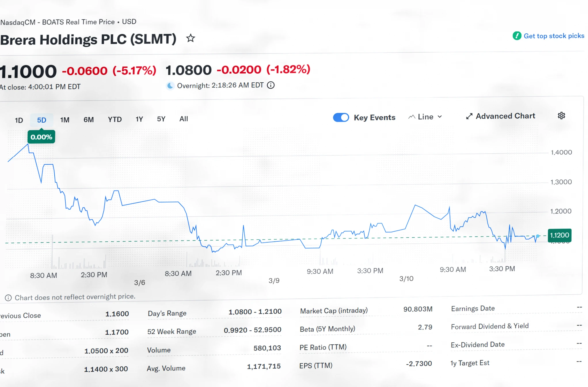Viewport: 588px width, 387px height.
Task: Select the 5D range tab
Action: 42,120
